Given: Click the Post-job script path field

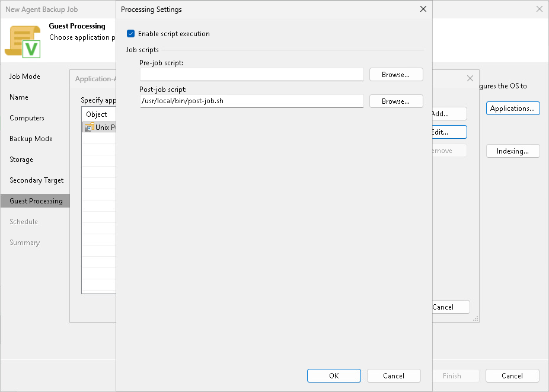Looking at the screenshot, I should pyautogui.click(x=252, y=101).
